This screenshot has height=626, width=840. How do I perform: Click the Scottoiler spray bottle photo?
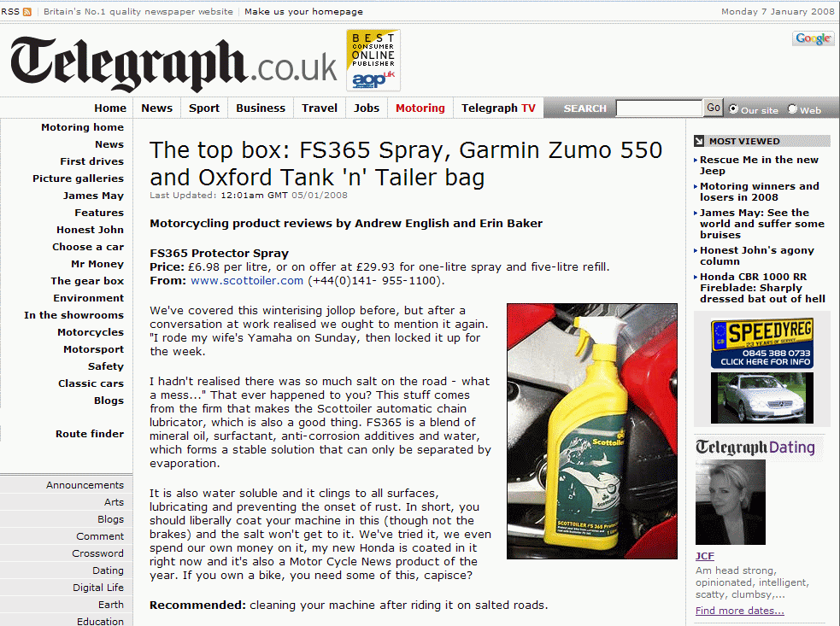pyautogui.click(x=591, y=431)
